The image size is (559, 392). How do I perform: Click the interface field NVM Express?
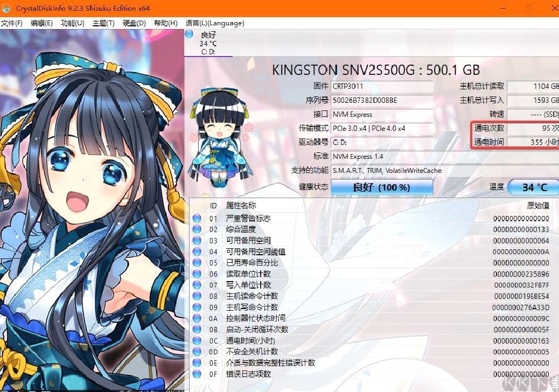[382, 114]
